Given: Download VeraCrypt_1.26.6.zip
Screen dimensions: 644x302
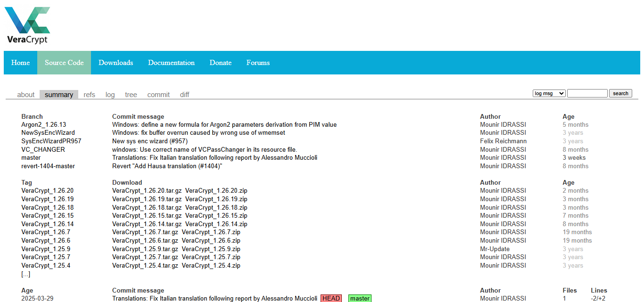Looking at the screenshot, I should [211, 240].
